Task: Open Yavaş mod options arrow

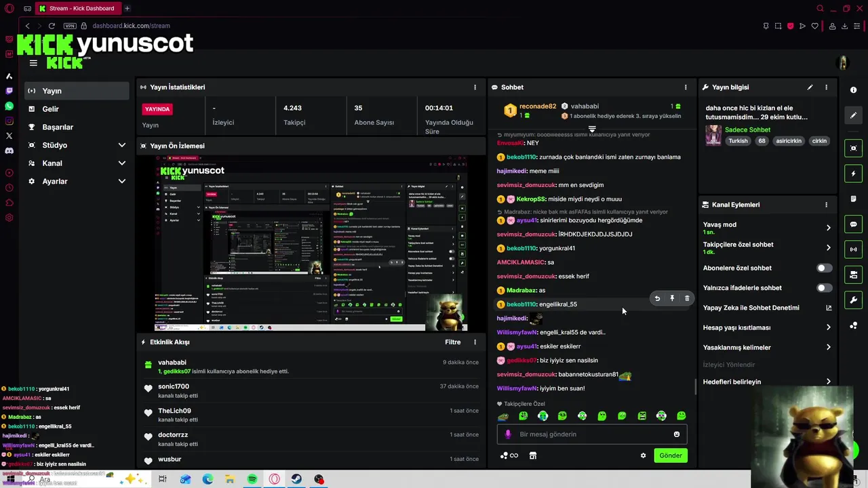Action: (x=828, y=228)
